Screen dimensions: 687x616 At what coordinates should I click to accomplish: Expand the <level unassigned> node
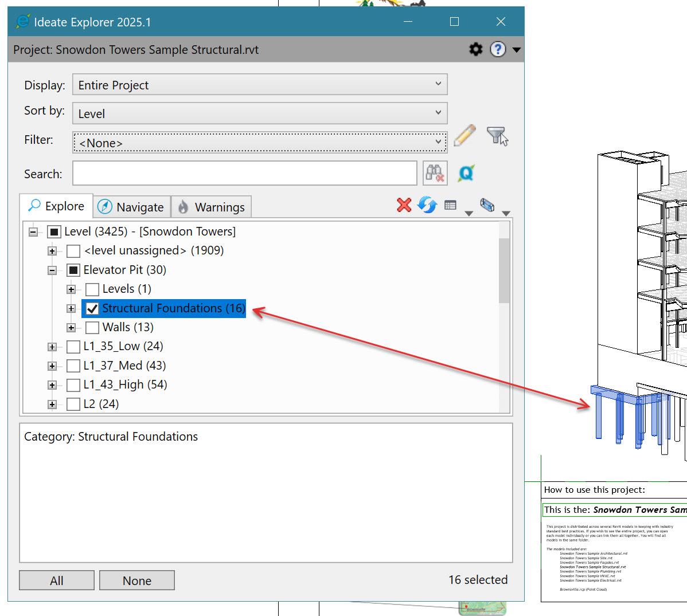pos(52,251)
